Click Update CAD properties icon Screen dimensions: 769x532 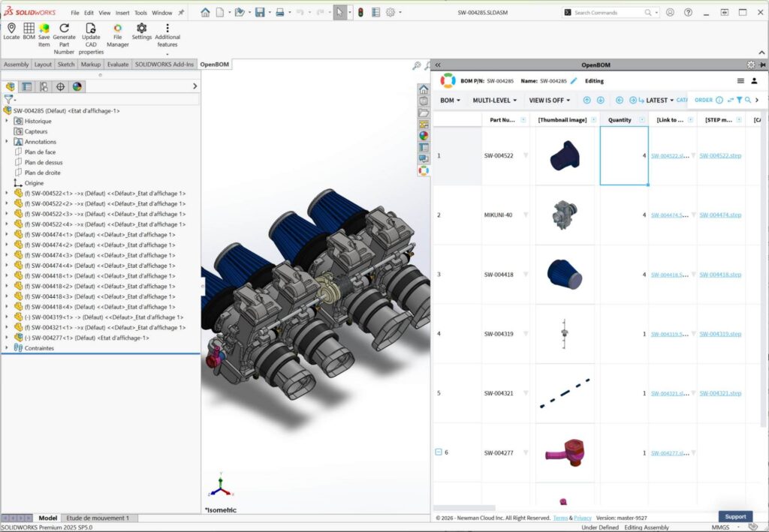click(x=91, y=29)
